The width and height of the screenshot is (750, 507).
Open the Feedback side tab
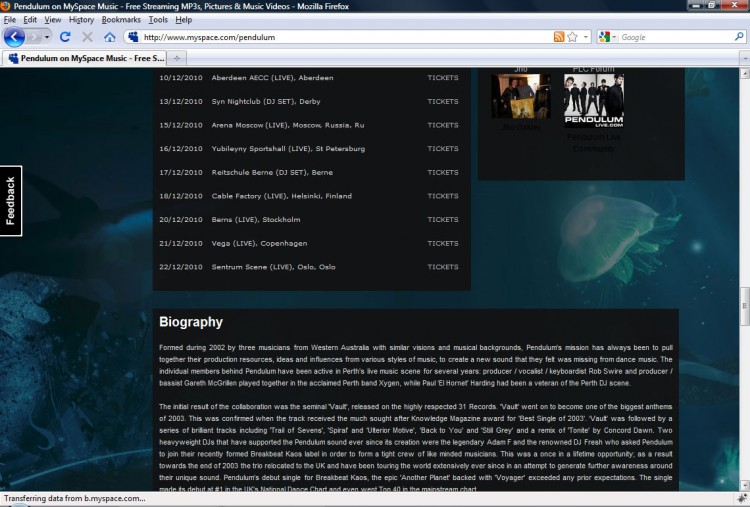(11, 201)
